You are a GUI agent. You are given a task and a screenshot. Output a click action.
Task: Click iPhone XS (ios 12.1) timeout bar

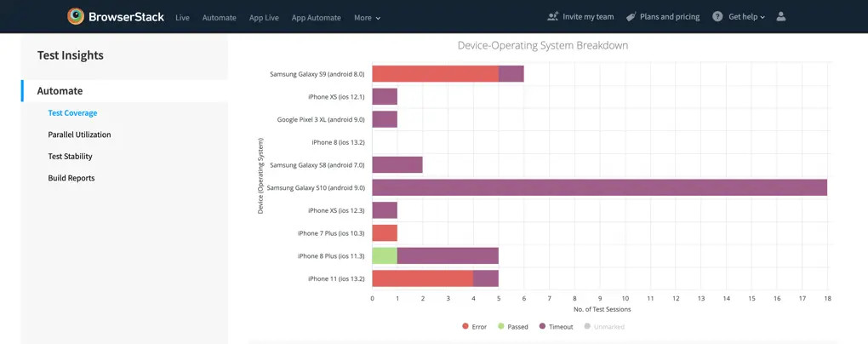click(385, 96)
